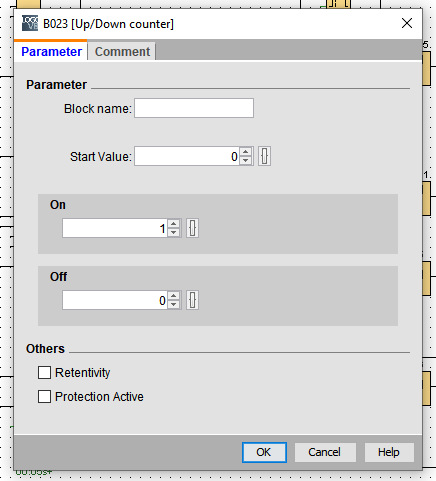Enable the Retentivity checkbox

click(x=44, y=373)
